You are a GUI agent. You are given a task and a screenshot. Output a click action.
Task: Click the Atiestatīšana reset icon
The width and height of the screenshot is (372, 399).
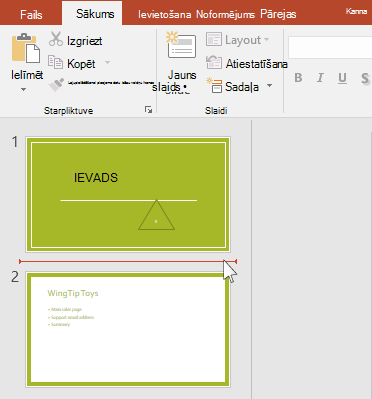click(214, 62)
